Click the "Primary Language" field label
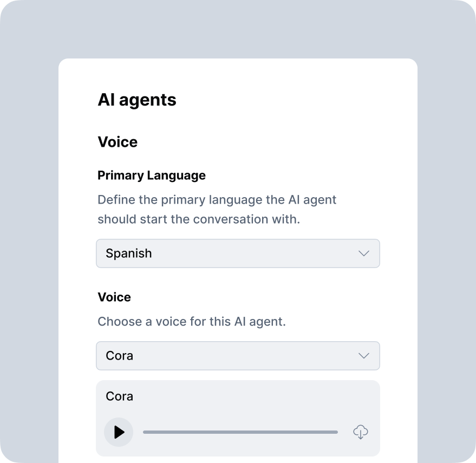 [x=152, y=175]
